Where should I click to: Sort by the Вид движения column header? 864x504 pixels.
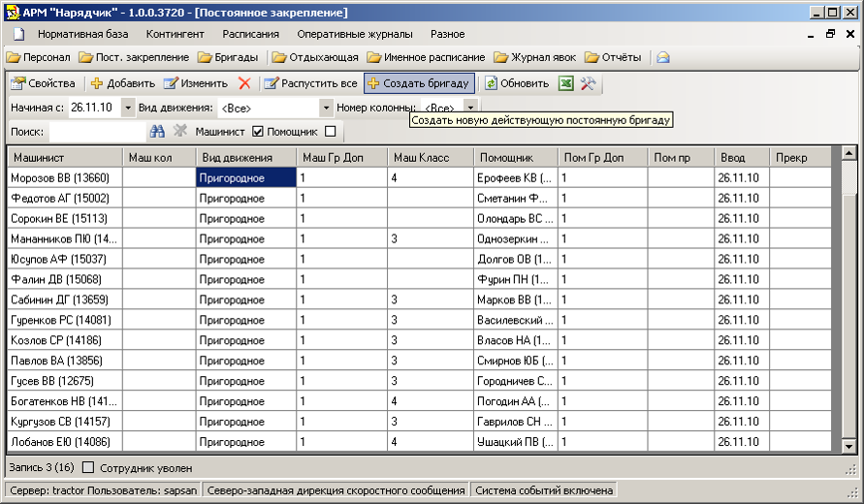[x=246, y=158]
